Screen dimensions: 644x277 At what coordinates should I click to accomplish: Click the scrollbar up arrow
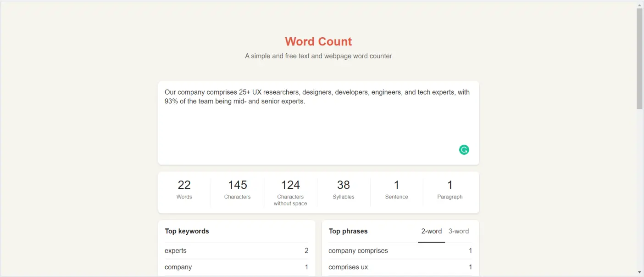640,5
